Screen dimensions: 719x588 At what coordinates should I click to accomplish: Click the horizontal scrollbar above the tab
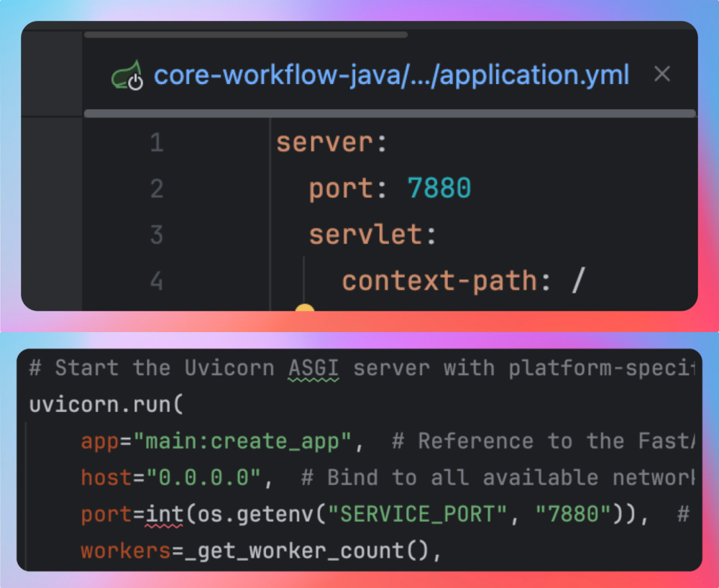[245, 35]
